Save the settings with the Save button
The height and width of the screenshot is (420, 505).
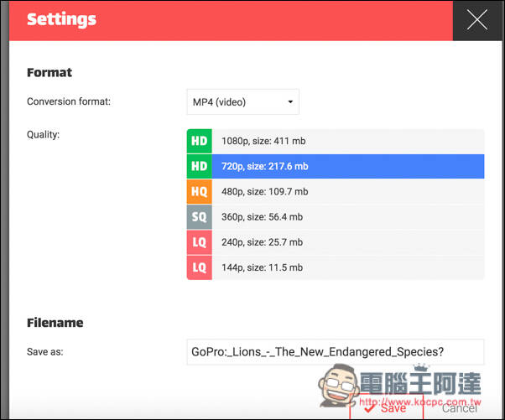point(386,407)
